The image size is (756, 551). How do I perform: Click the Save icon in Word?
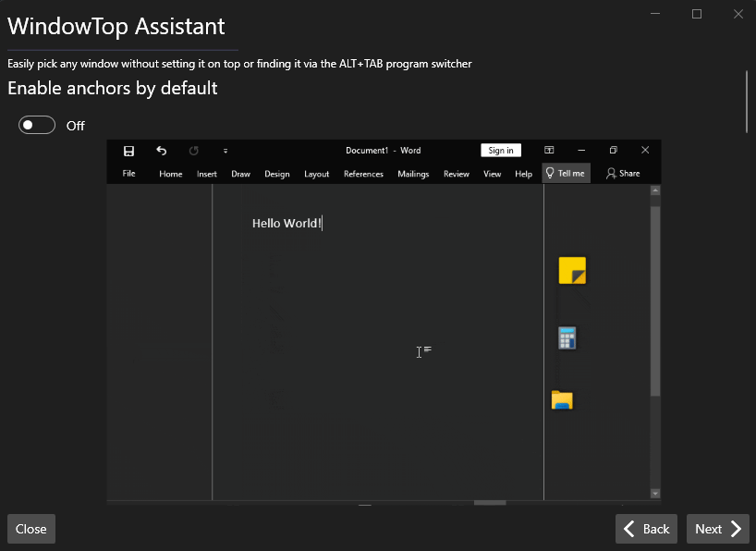click(x=128, y=151)
